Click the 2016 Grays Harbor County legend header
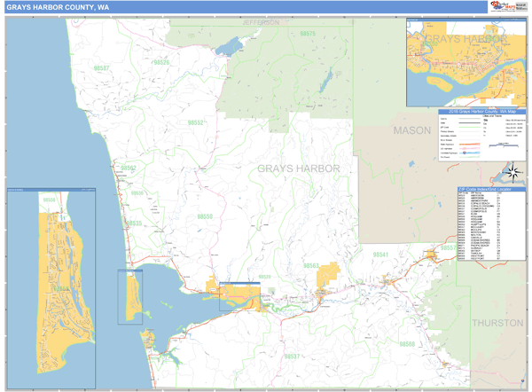The width and height of the screenshot is (532, 392). tap(482, 112)
